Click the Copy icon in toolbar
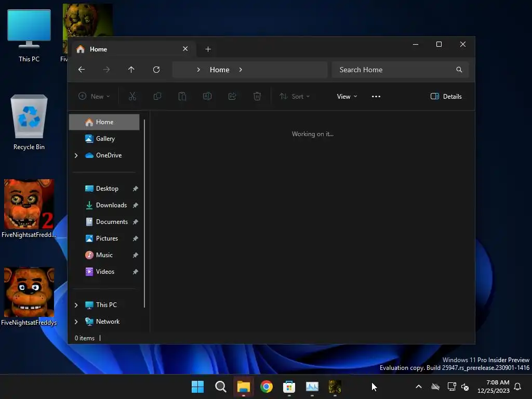Screen dimensions: 532x399 coord(157,96)
